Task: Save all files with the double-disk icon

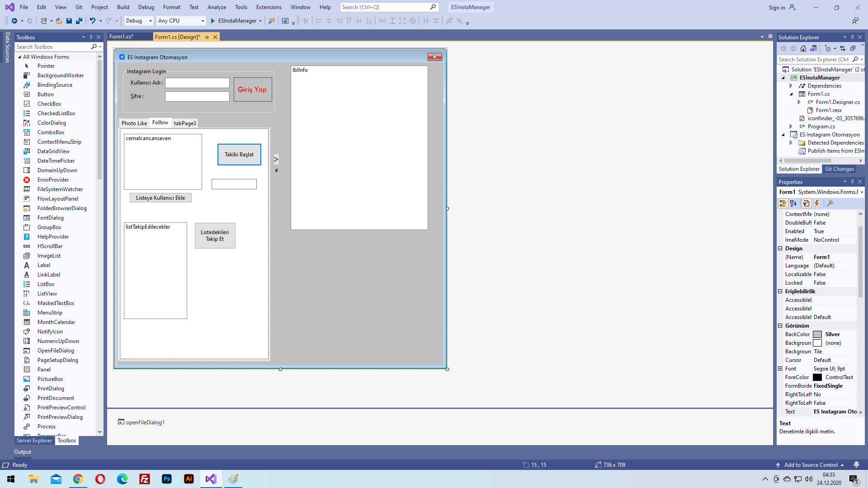Action: click(x=79, y=21)
